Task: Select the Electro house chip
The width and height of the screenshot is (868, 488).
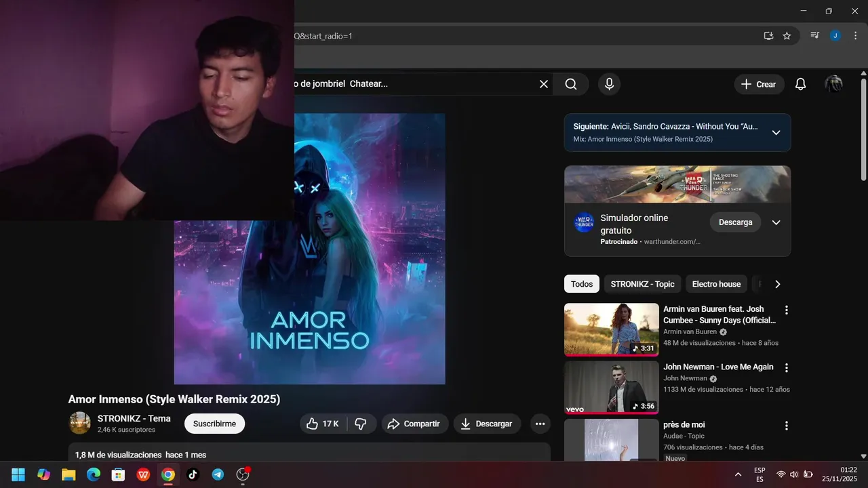Action: coord(716,284)
